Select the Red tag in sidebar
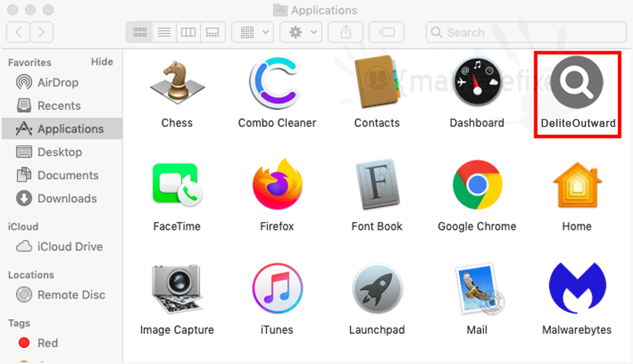Viewport: 633px width, 364px height. [x=62, y=343]
